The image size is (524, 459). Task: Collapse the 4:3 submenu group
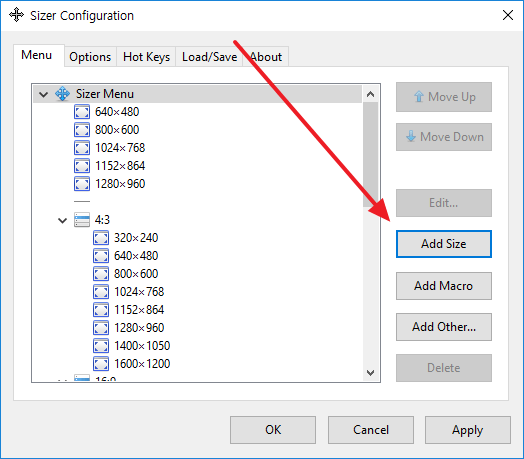coord(62,221)
